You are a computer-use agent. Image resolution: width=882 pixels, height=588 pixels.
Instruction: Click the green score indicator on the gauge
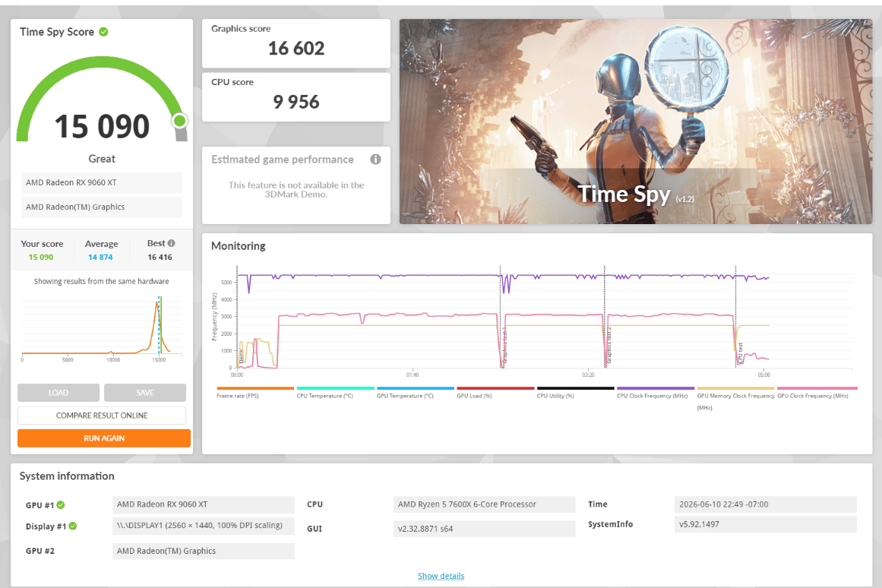pos(180,121)
